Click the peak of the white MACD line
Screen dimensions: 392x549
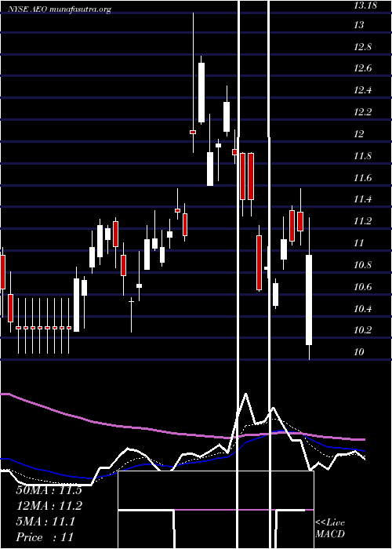point(245,394)
